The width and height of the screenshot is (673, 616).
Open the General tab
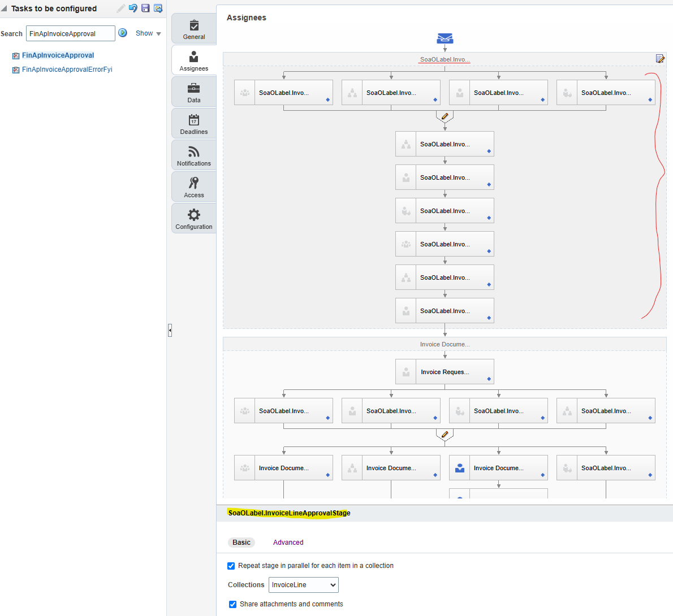pyautogui.click(x=194, y=29)
